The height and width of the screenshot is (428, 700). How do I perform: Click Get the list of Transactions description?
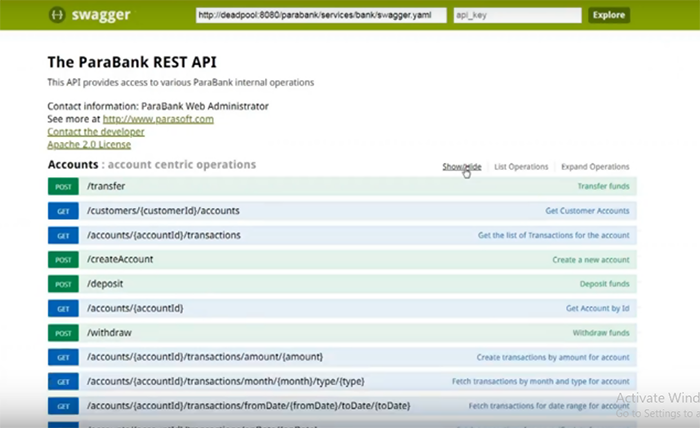click(554, 235)
